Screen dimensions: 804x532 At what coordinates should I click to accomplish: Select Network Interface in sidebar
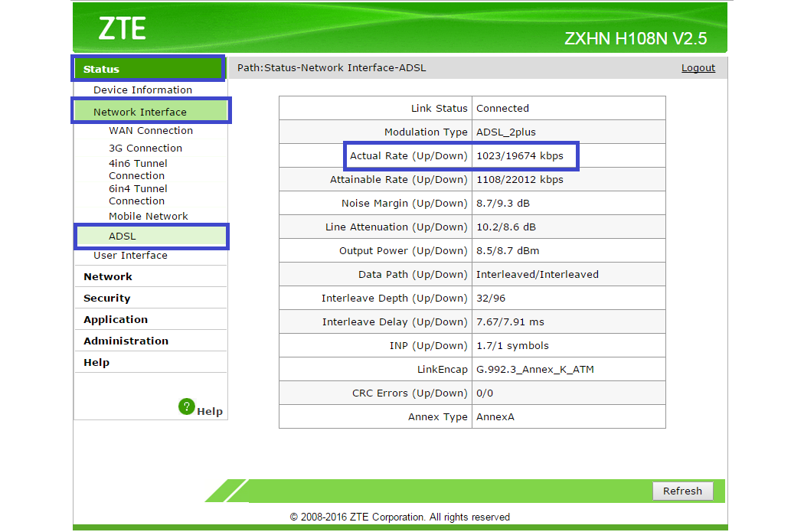coord(151,112)
